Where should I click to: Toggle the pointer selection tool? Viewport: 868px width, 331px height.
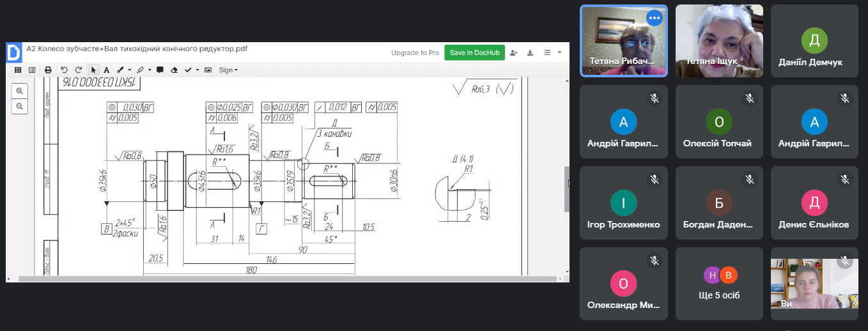pos(93,70)
